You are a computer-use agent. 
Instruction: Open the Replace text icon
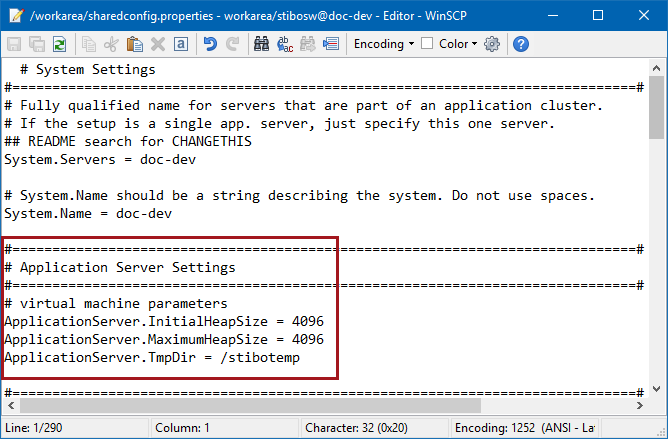point(285,44)
